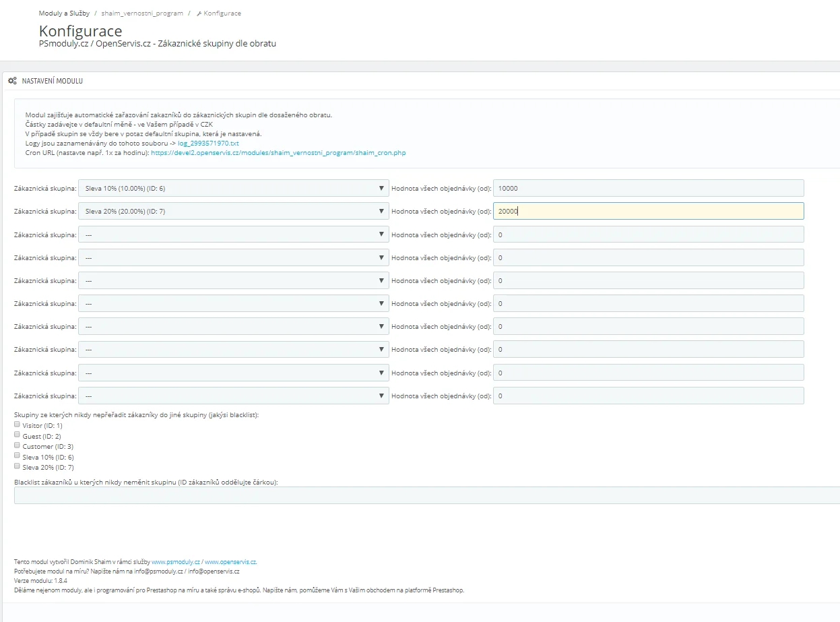Go to Moduly a Služby breadcrumb

tap(64, 13)
